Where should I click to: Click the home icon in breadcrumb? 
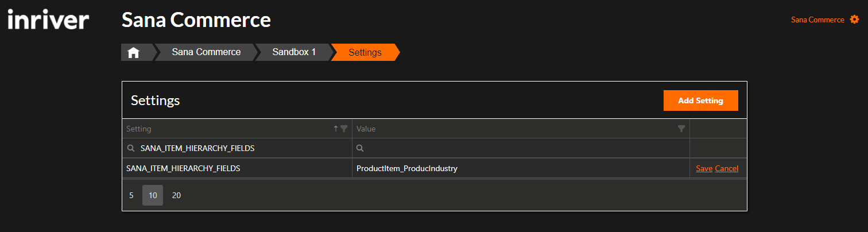tap(134, 53)
